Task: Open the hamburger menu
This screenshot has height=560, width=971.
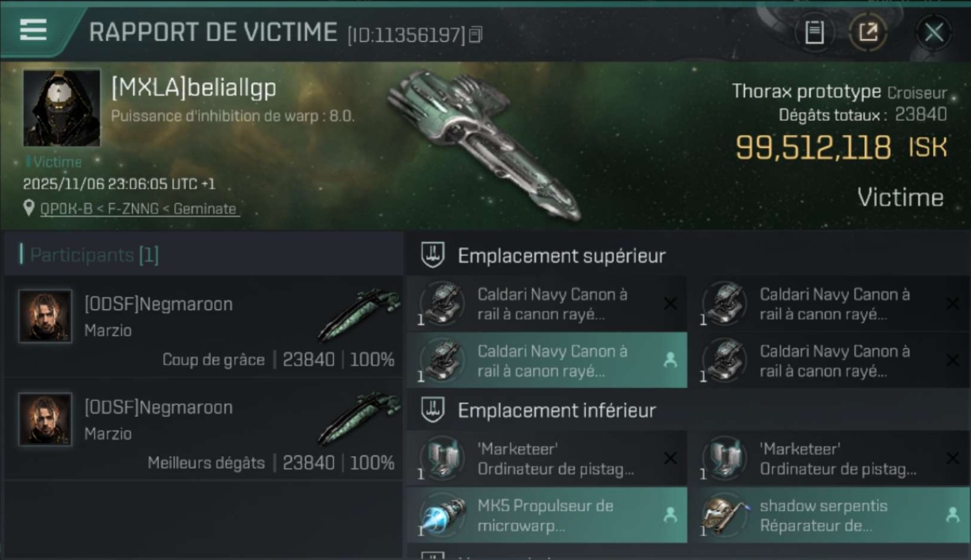Action: tap(33, 31)
